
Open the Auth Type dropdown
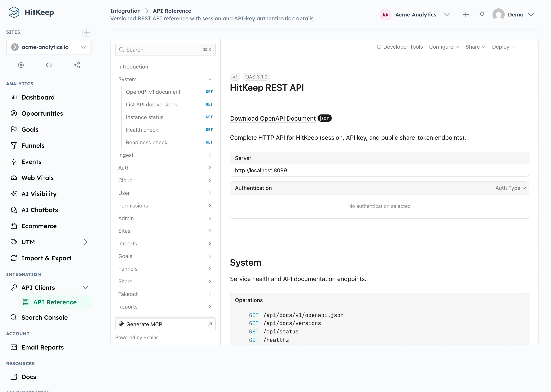tap(510, 188)
